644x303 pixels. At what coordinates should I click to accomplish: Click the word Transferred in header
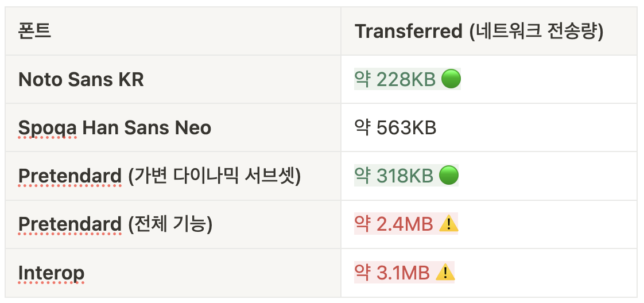coord(408,31)
